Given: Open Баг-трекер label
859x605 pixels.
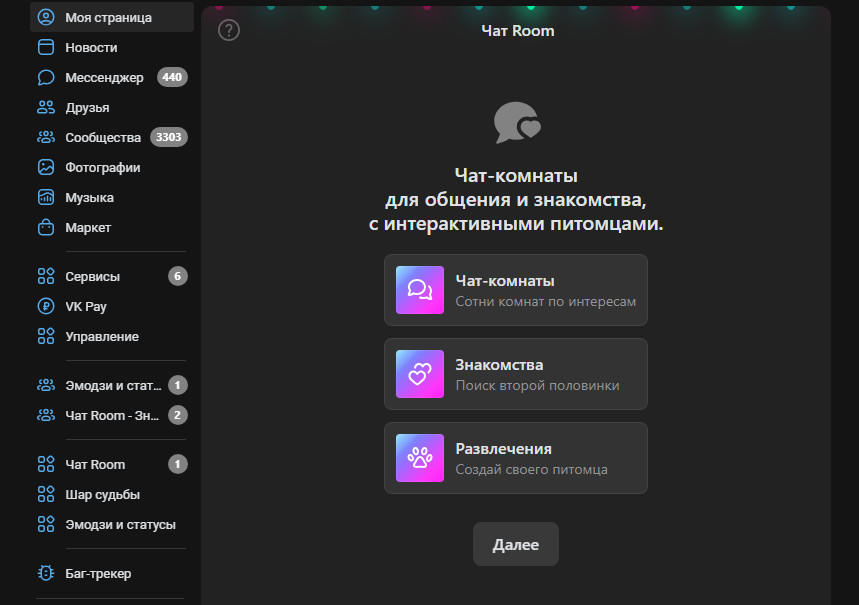Looking at the screenshot, I should (x=98, y=574).
